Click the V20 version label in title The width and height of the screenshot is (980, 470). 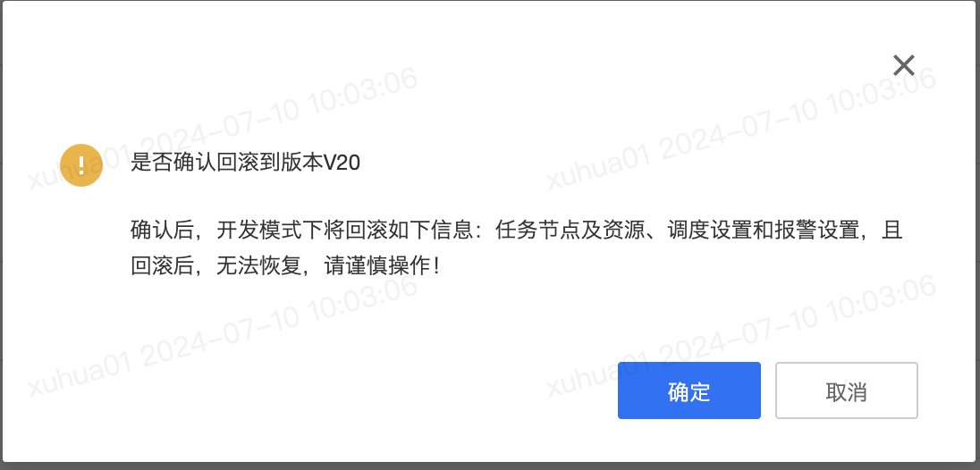point(342,164)
